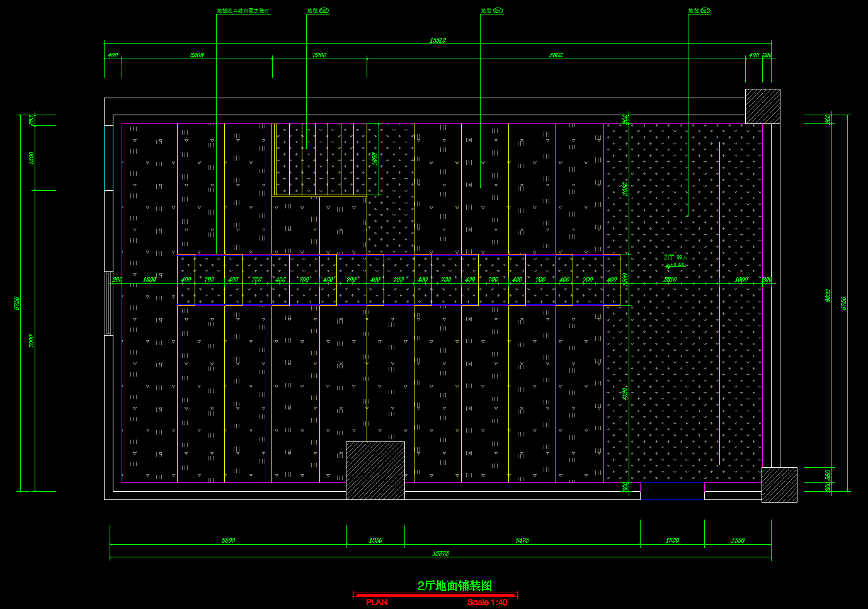Click the red PLAN label
Screen dimensions: 868x609
[377, 603]
